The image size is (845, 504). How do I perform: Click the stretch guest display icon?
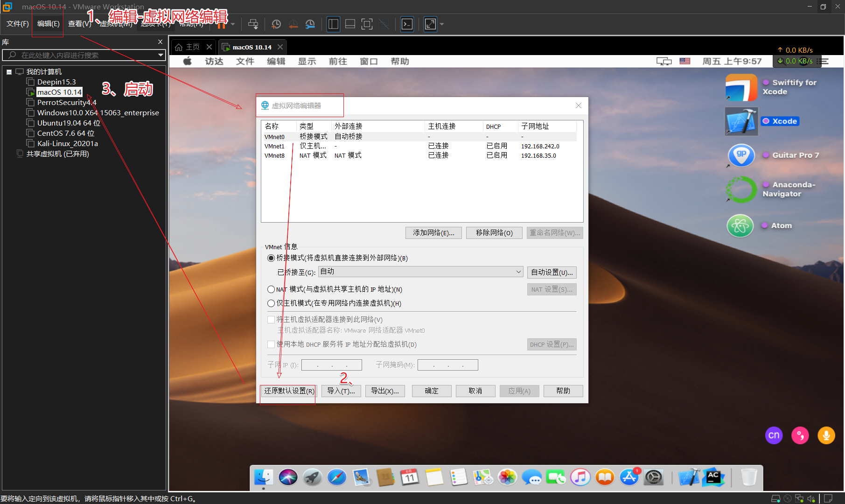click(430, 24)
